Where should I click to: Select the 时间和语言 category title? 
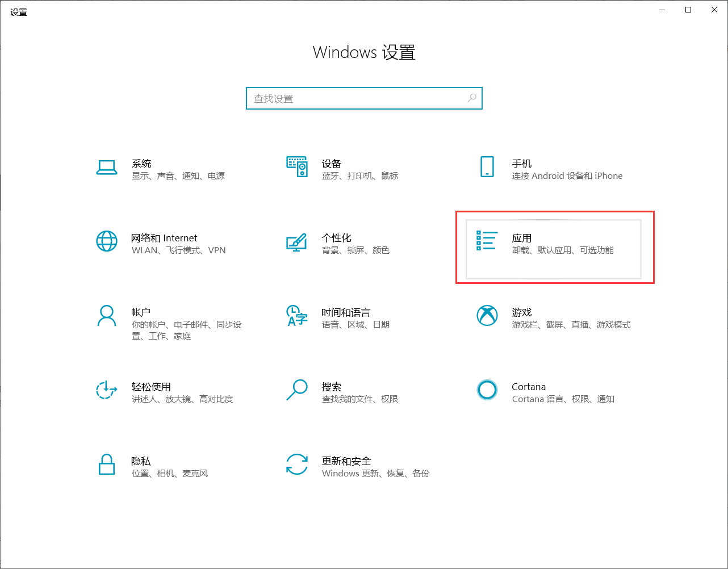(x=346, y=312)
